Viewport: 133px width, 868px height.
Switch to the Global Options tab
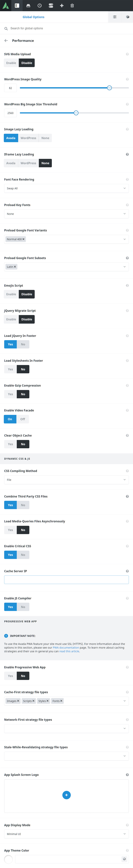[x=34, y=17]
